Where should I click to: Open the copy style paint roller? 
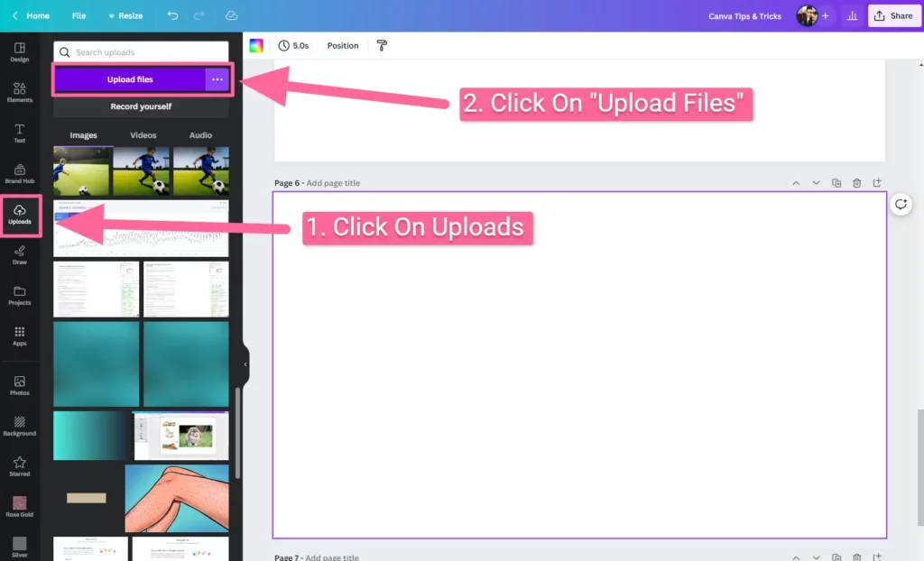point(382,46)
